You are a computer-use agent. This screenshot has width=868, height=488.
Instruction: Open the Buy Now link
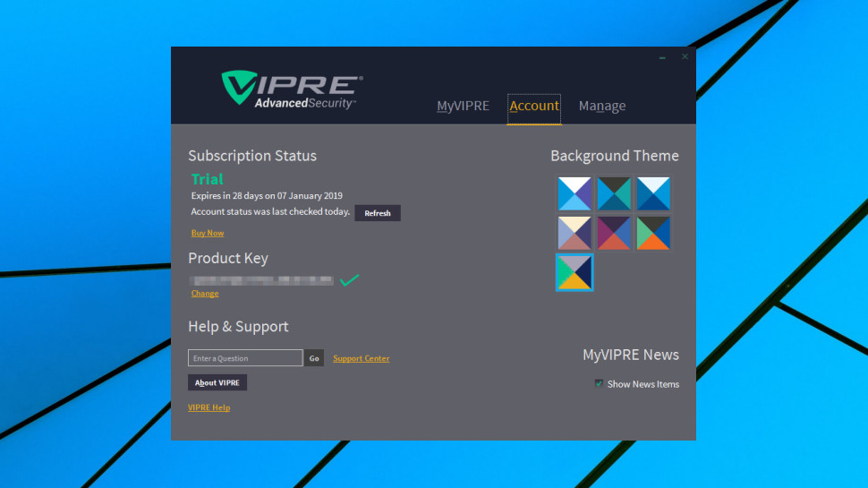[x=208, y=233]
